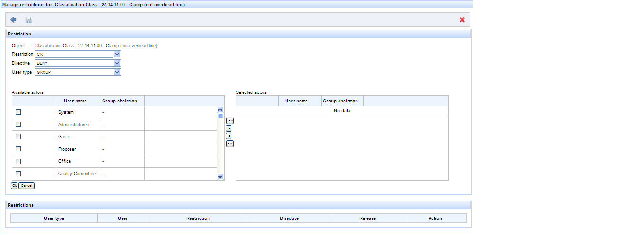The image size is (644, 235).
Task: Click User name header in Available actors
Action: click(75, 101)
